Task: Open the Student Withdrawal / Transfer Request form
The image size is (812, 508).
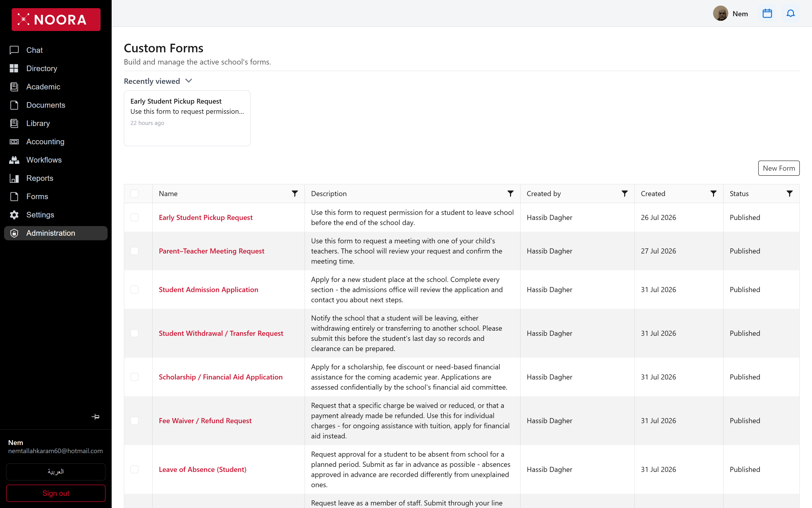Action: pos(221,333)
